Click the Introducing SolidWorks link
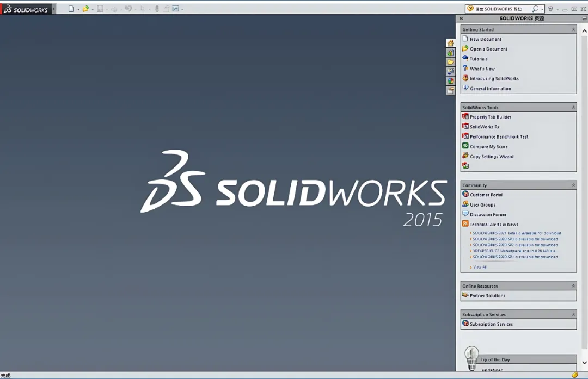 click(x=494, y=79)
